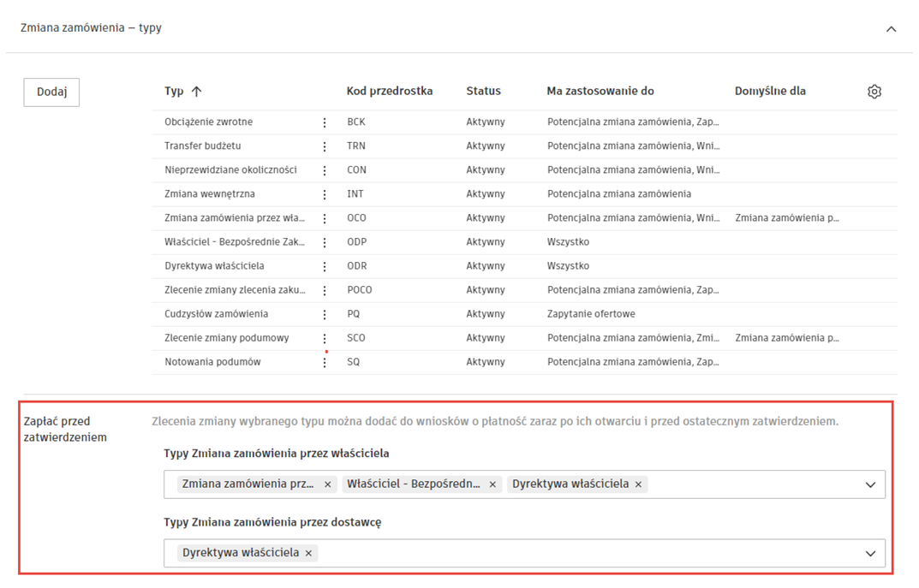Screen dimensions: 919x588
Task: Click inside the supplier types multi-select field
Action: tap(524, 554)
